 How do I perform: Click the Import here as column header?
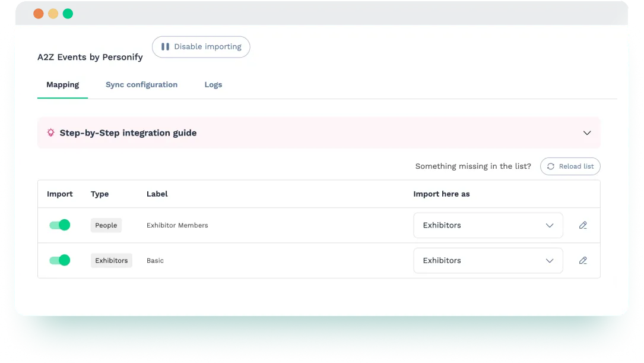(441, 194)
